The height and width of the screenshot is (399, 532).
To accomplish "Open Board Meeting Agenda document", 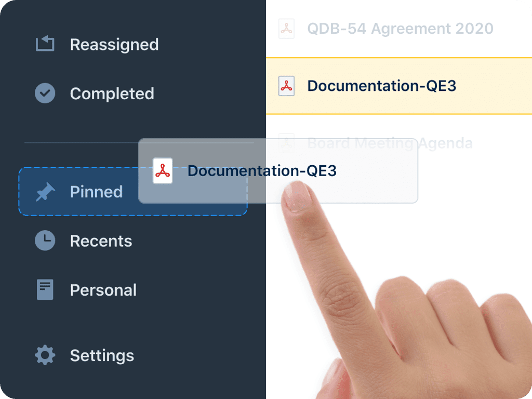I will [390, 143].
